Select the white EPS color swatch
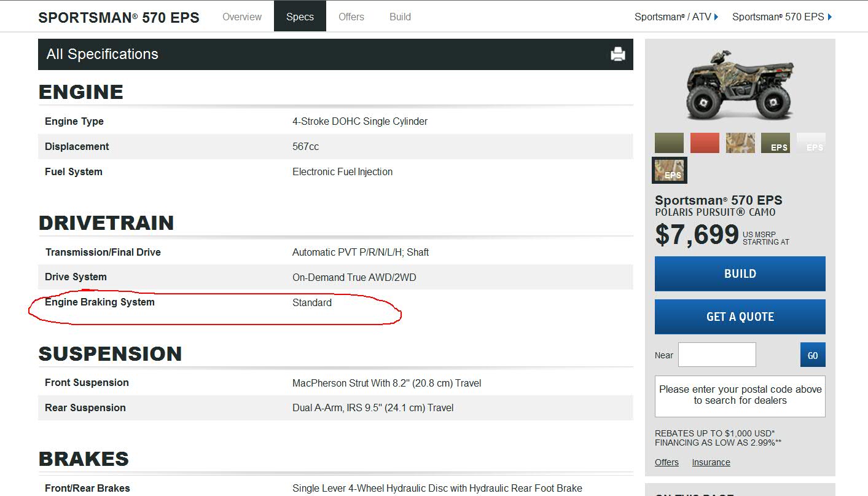The height and width of the screenshot is (496, 868). [x=811, y=143]
